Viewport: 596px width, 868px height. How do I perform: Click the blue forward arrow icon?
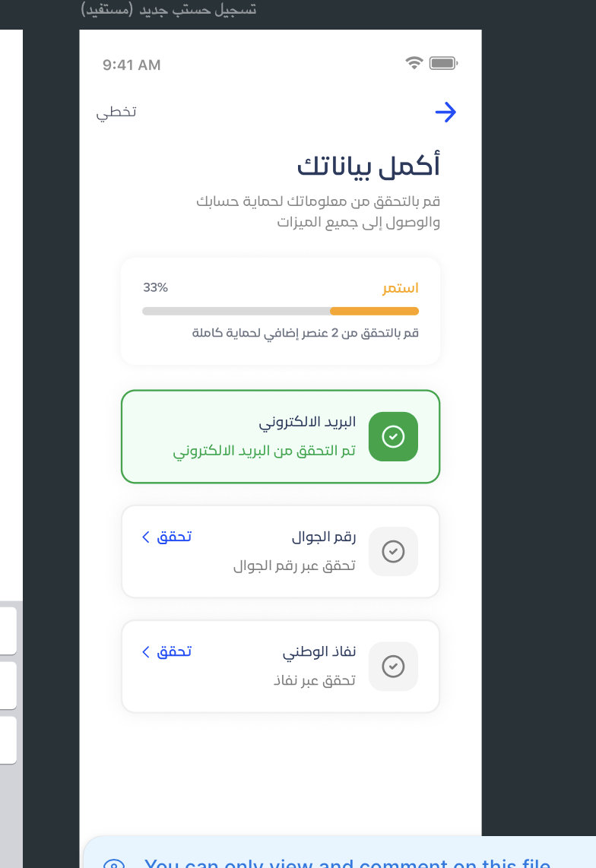(447, 112)
